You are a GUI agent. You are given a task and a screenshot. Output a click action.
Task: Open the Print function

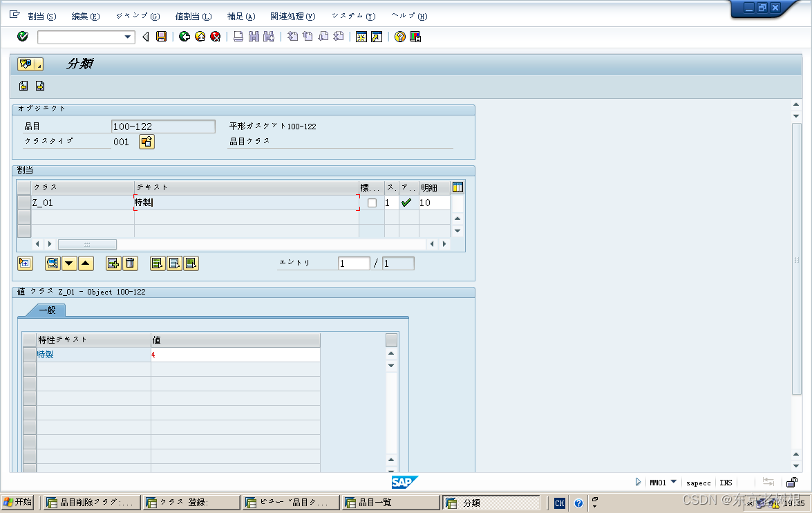point(238,37)
